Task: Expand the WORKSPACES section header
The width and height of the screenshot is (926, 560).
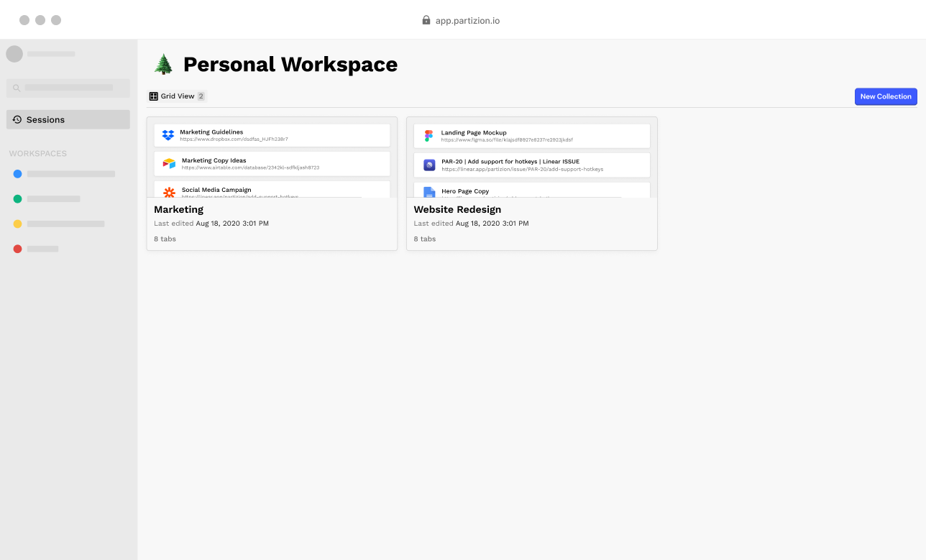Action: coord(38,153)
